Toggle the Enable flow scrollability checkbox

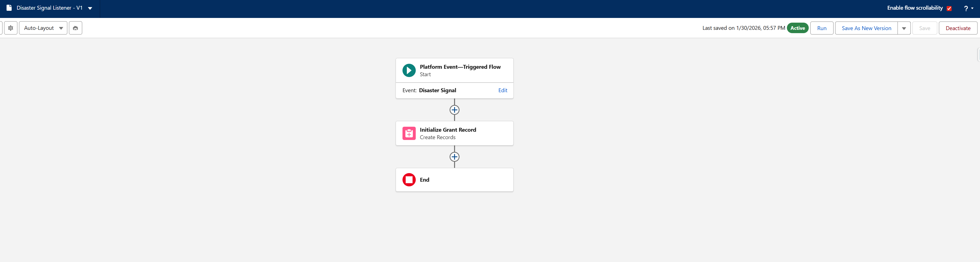click(949, 8)
